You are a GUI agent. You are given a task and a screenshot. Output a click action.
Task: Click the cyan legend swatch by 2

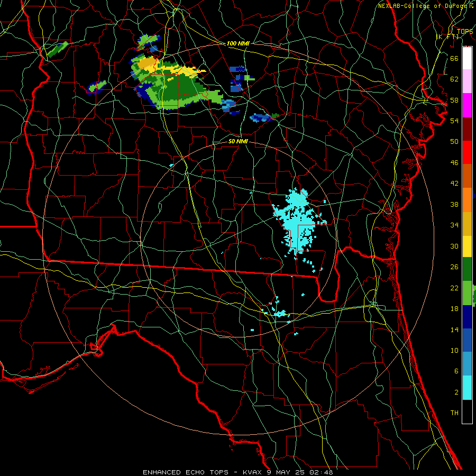click(x=467, y=388)
